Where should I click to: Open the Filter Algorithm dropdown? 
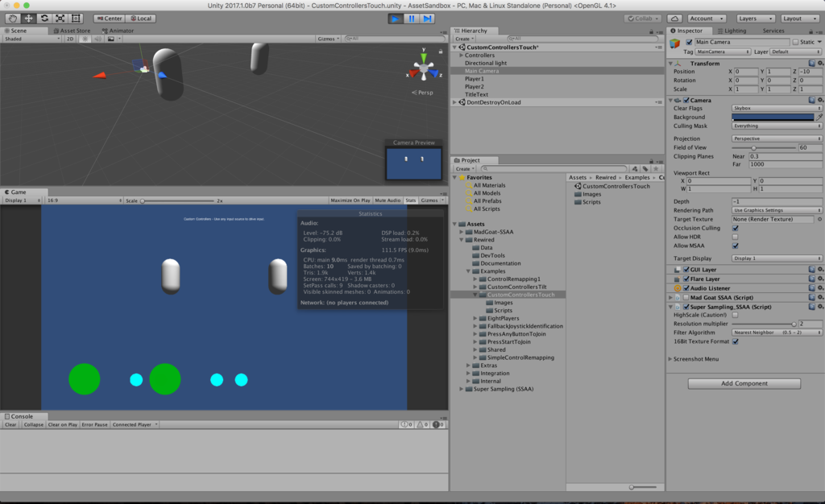(777, 333)
